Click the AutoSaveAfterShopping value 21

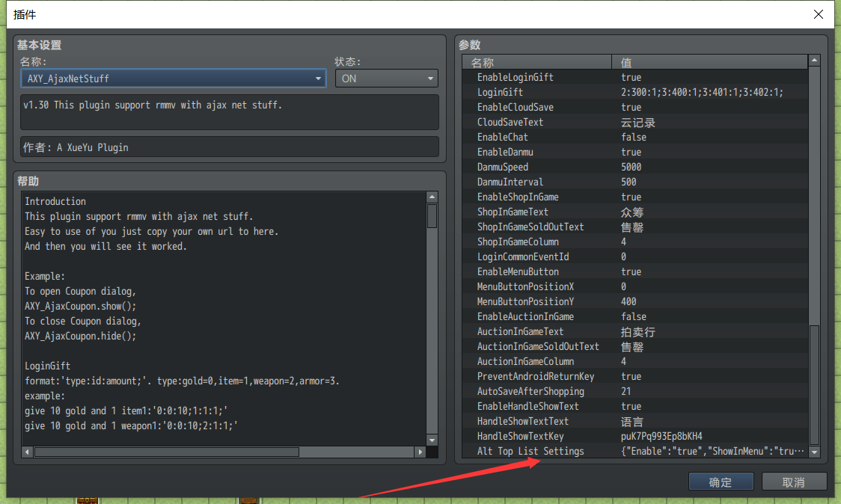coord(626,391)
